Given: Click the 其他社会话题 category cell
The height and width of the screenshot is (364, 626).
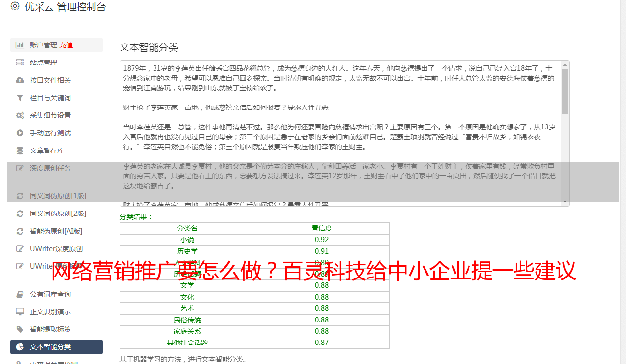Looking at the screenshot, I should [187, 343].
